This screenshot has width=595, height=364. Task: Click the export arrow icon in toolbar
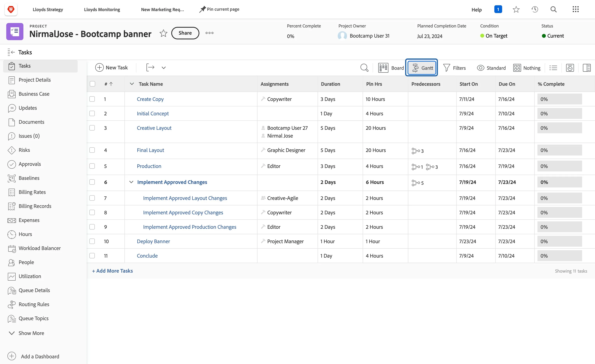pyautogui.click(x=150, y=68)
